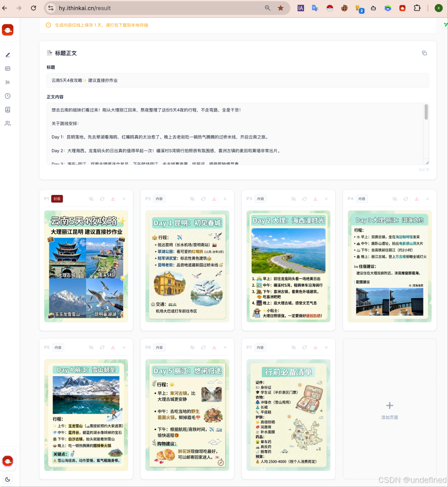Click the 标题正文 section heading
The width and height of the screenshot is (448, 487).
66,53
